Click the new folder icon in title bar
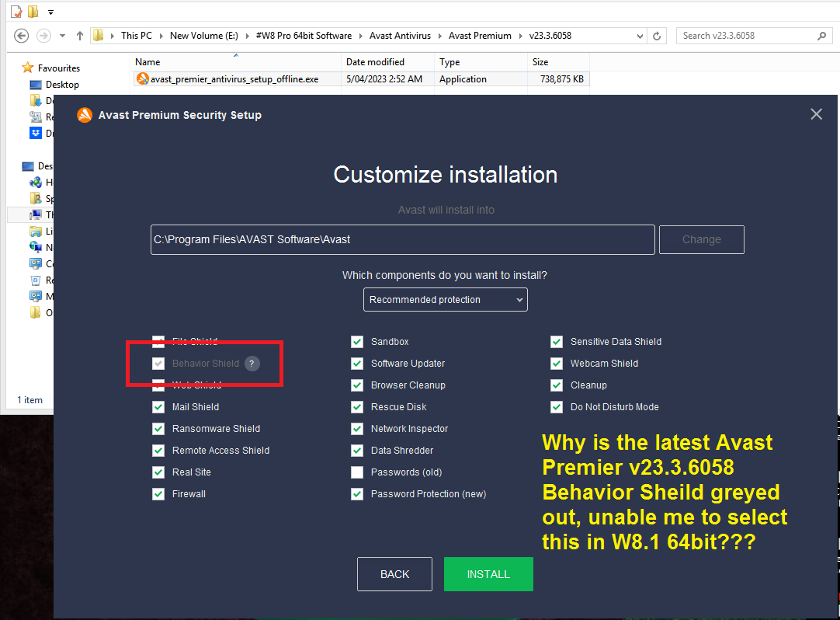The height and width of the screenshot is (620, 840). coord(33,11)
